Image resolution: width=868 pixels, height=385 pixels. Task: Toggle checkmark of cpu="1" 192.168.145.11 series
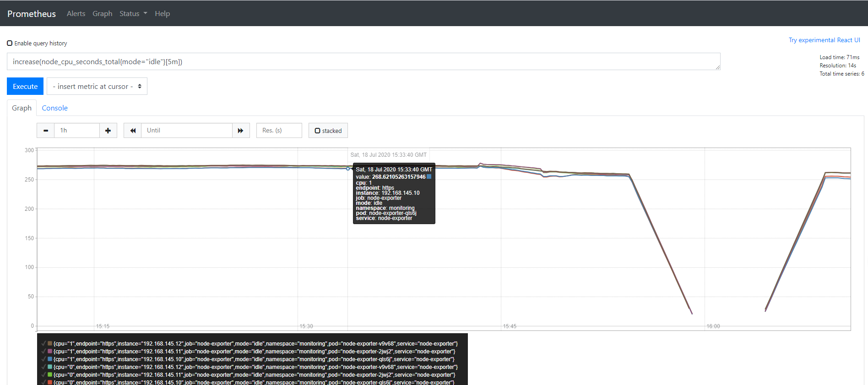43,351
